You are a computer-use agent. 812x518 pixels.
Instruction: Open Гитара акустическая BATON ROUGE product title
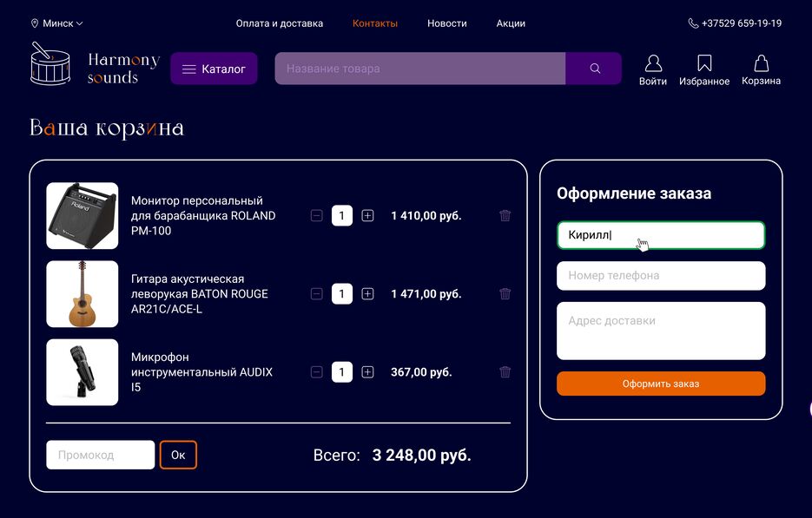pyautogui.click(x=200, y=294)
